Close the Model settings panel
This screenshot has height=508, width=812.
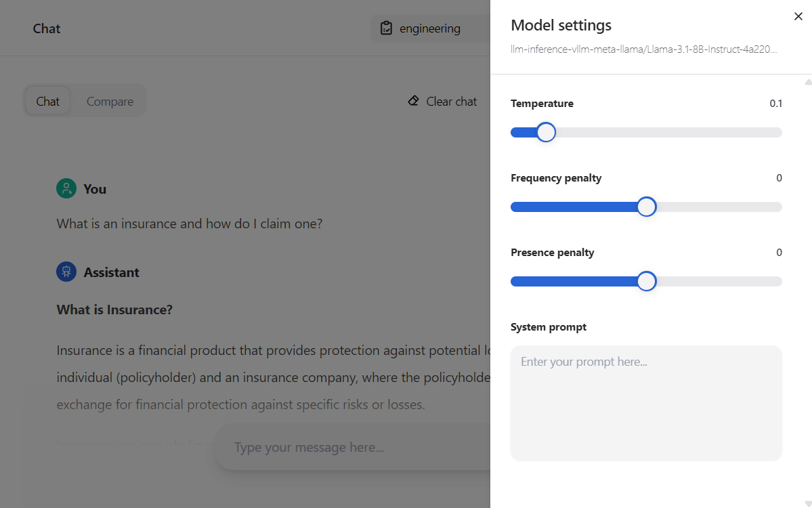pos(798,17)
